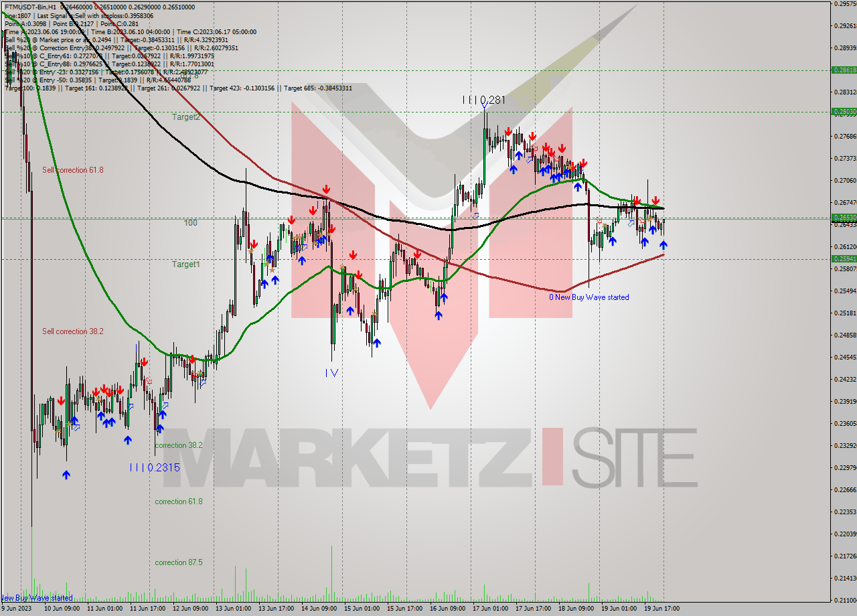Click the 0.25807 price axis value

[x=845, y=268]
